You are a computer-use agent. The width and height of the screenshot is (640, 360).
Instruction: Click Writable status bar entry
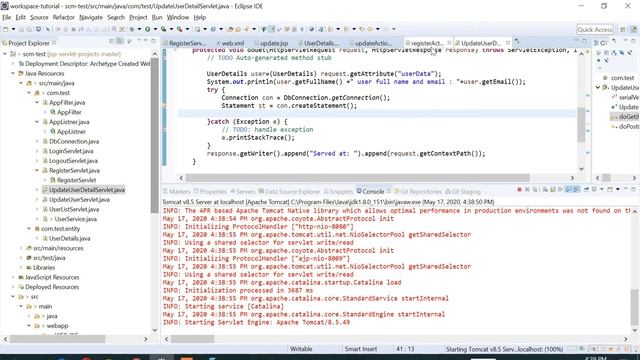point(301,349)
